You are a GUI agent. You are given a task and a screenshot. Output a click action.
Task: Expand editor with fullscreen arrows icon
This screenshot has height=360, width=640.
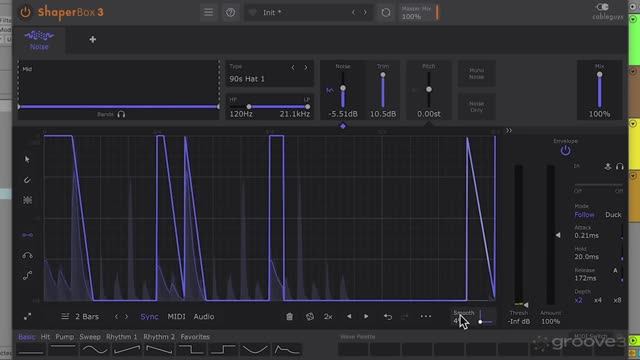[x=27, y=316]
